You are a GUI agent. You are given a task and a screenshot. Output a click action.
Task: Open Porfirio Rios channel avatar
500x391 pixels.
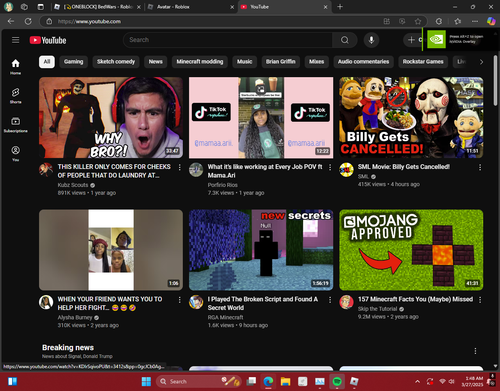(x=196, y=170)
